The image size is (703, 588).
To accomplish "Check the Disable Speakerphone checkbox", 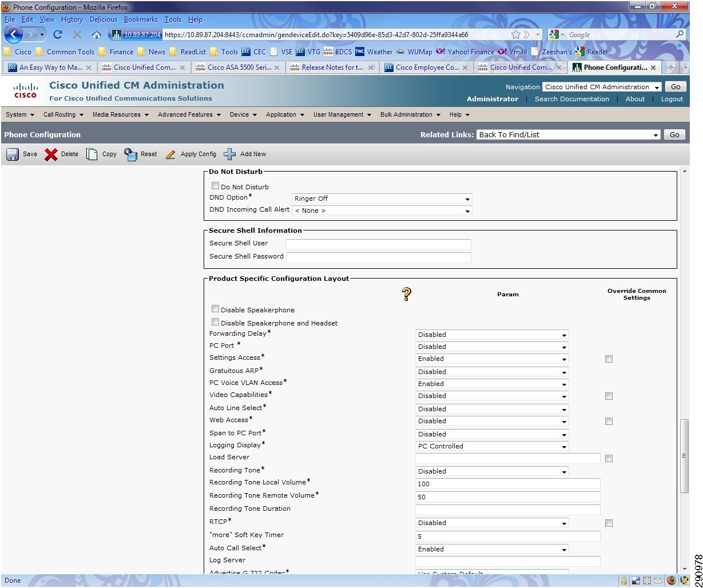I will point(215,309).
